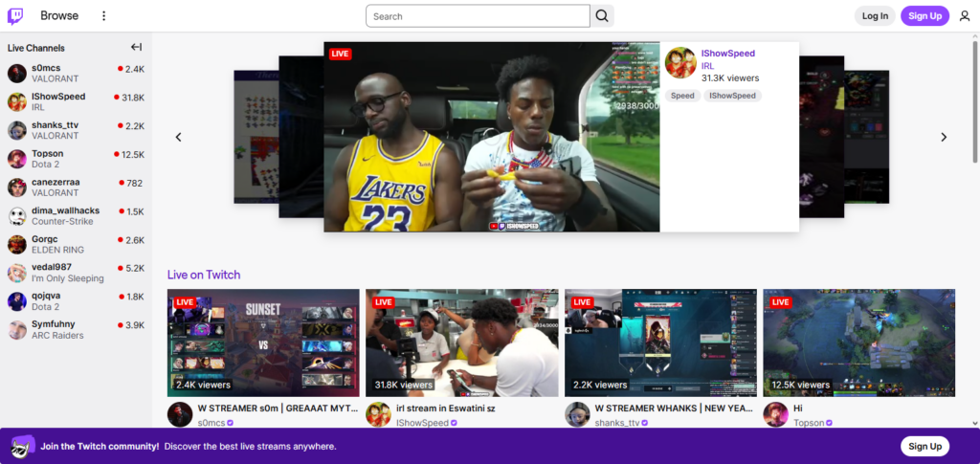Screen dimensions: 980x464
Task: Click the 'Live Channels' sidebar heading
Action: tap(36, 48)
